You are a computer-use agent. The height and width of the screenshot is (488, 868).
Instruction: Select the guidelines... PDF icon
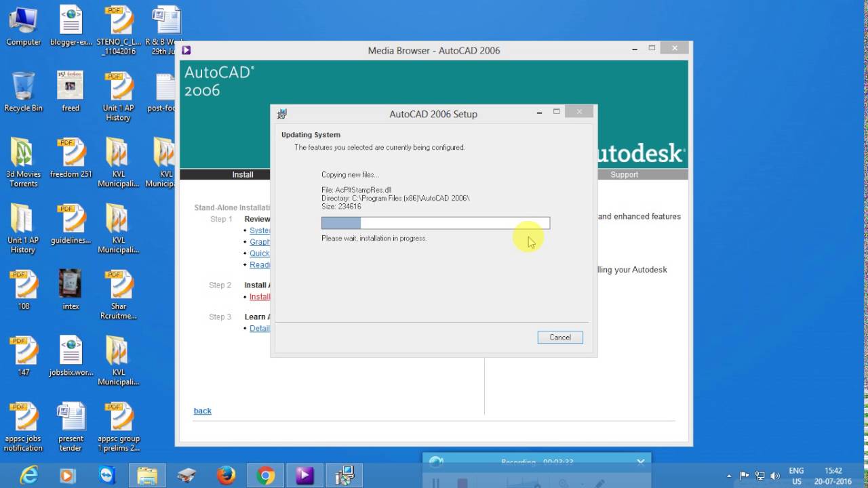tap(71, 224)
